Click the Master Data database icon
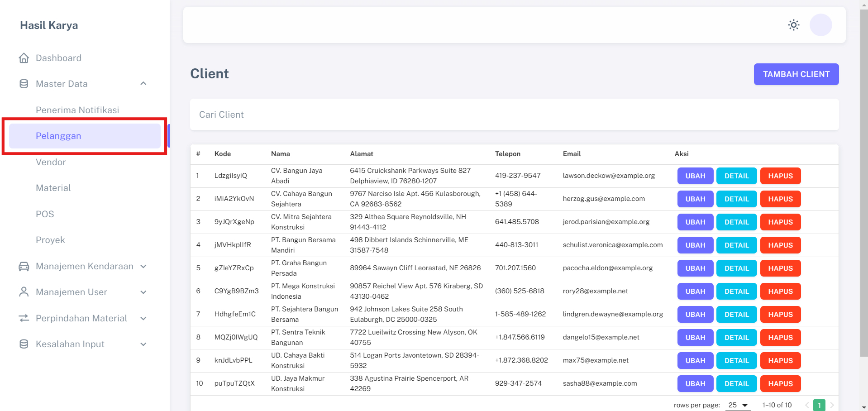This screenshot has width=868, height=411. pyautogui.click(x=24, y=84)
